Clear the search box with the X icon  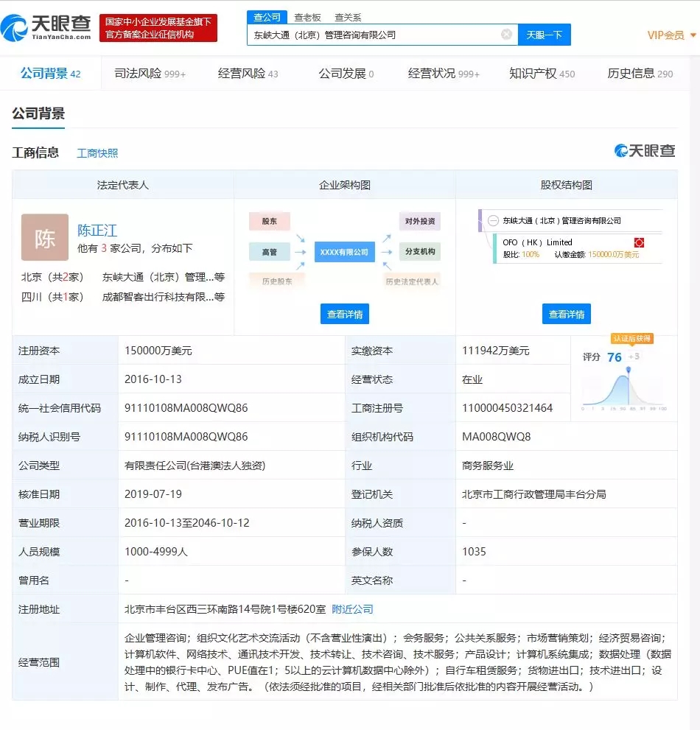[x=506, y=35]
